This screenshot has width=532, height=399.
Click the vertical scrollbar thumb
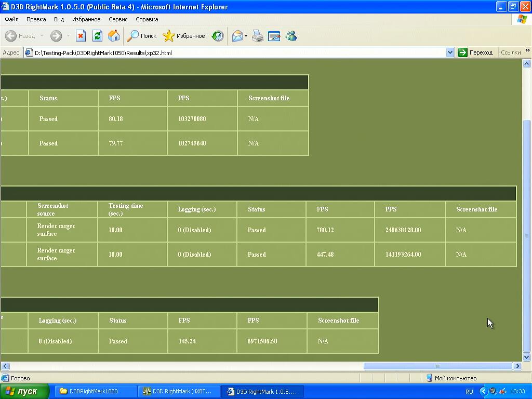click(527, 236)
